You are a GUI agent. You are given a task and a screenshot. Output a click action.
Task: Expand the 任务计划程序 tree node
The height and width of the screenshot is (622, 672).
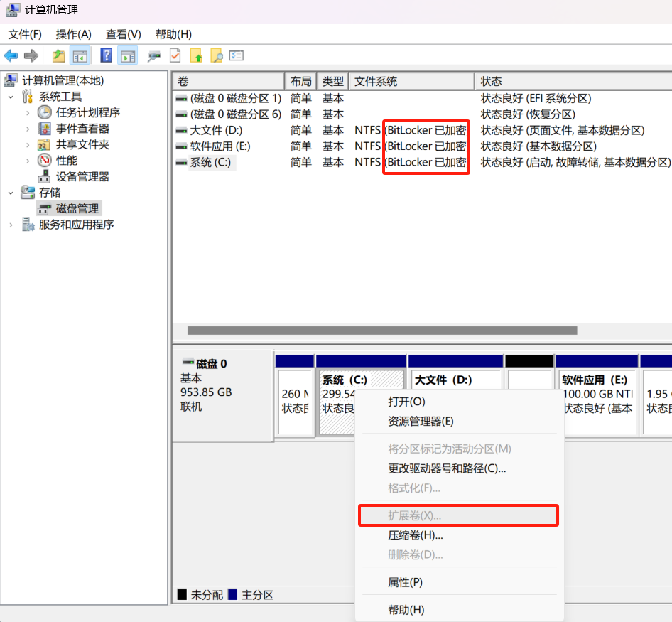tap(28, 113)
